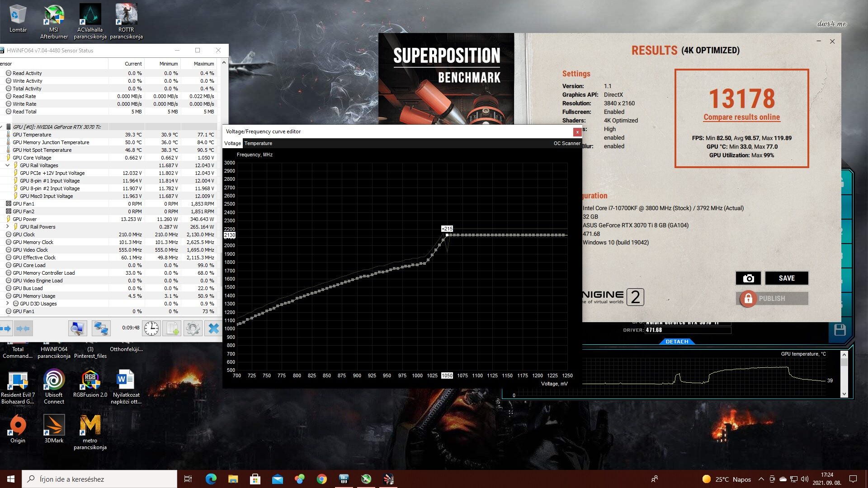Click the HWiNFO start logging sheet icon
868x488 pixels.
172,328
